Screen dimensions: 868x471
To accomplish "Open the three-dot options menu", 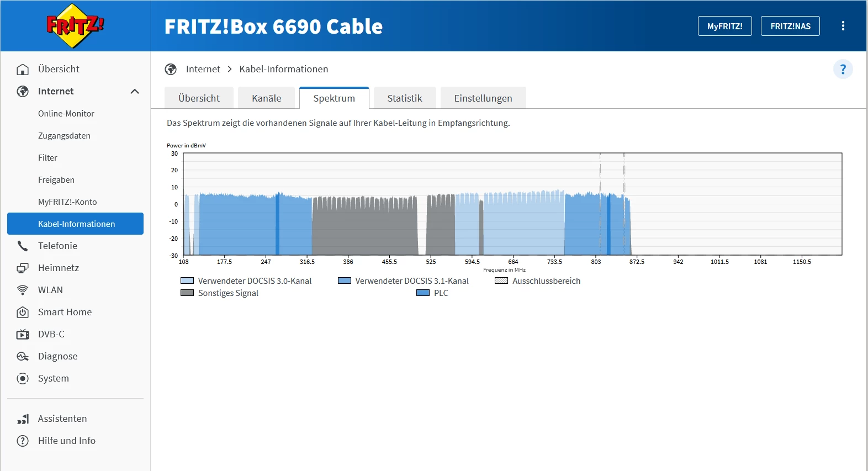I will coord(843,26).
